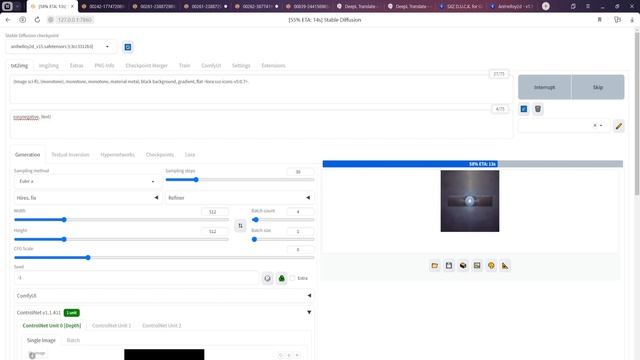Send image to inpaint palette icon
640x360 pixels.
[491, 266]
